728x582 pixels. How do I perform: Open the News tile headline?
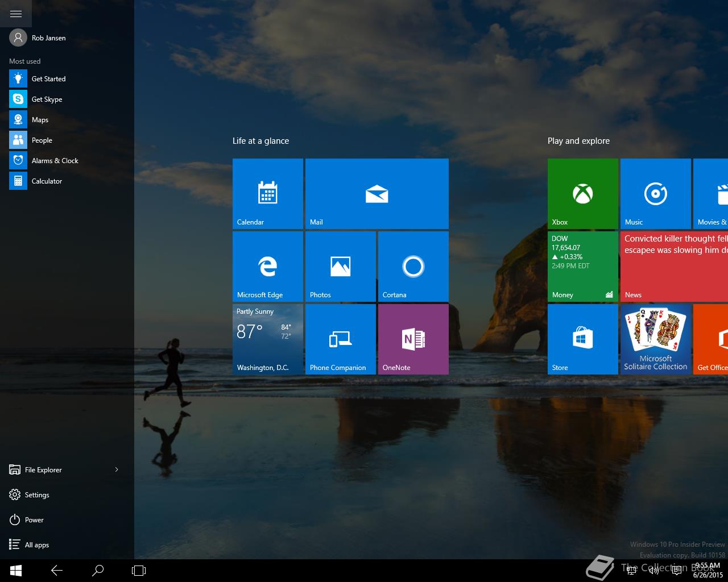(x=675, y=267)
